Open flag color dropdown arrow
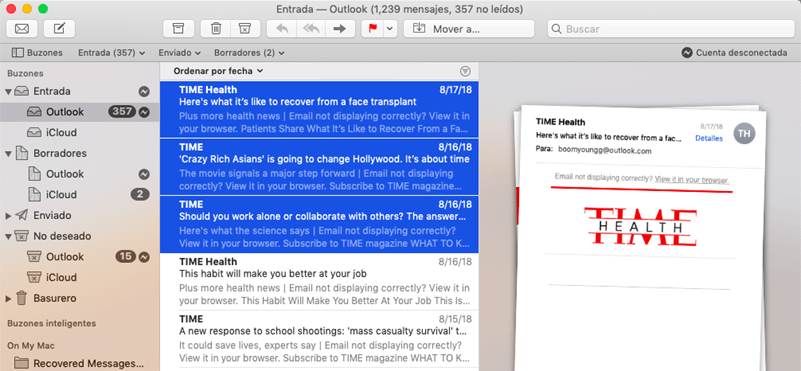The image size is (801, 371). [390, 29]
